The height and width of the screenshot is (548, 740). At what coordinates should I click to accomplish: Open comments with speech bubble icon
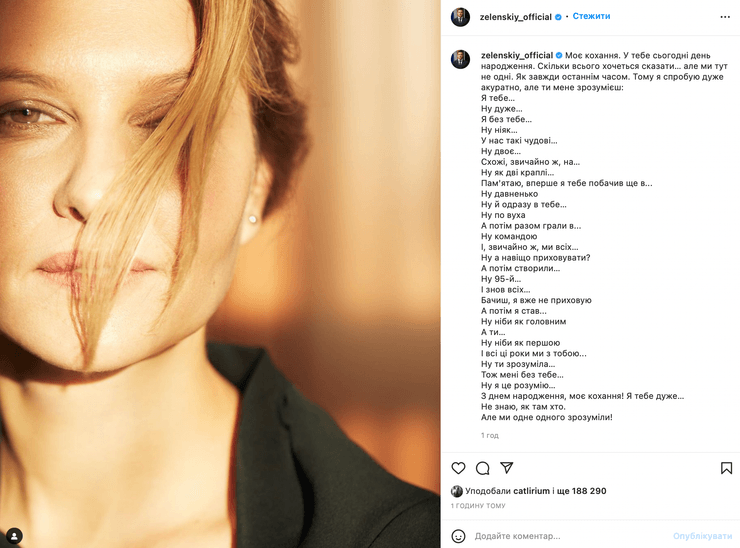click(x=482, y=468)
